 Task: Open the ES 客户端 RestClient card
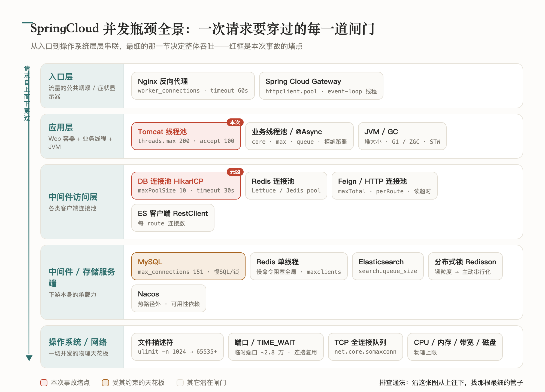click(173, 218)
